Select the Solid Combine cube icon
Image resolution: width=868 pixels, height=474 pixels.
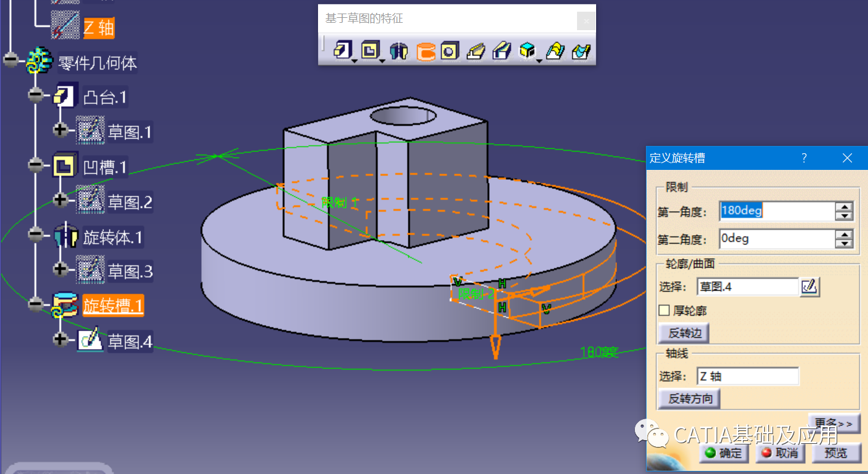coord(527,50)
